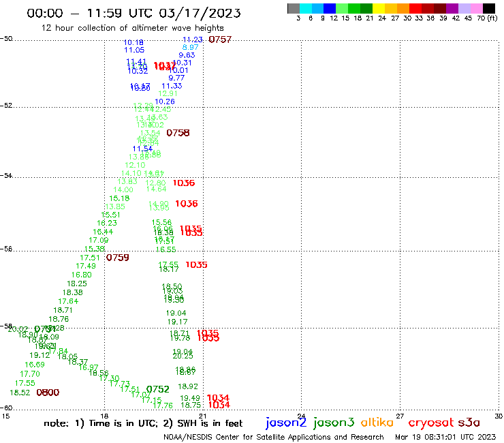Click the wave height value 20.25
This screenshot has width=504, height=443.
point(183,356)
